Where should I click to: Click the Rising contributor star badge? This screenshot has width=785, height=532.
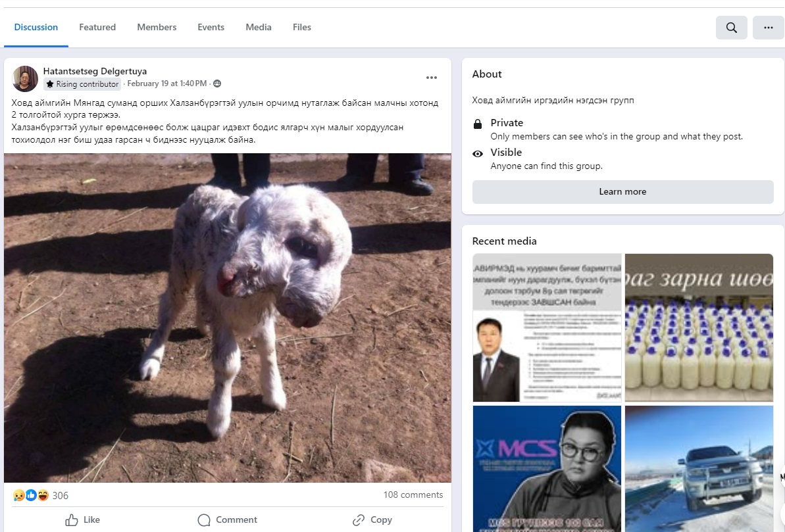click(83, 84)
